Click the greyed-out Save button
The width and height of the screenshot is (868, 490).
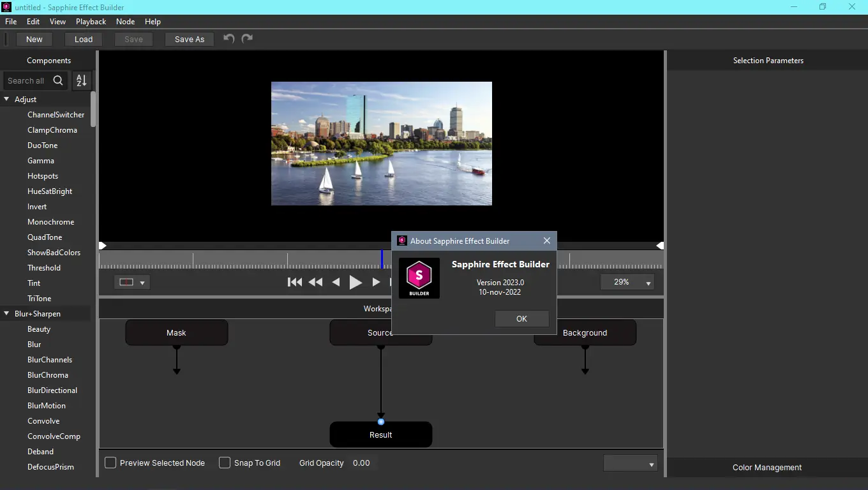(133, 39)
